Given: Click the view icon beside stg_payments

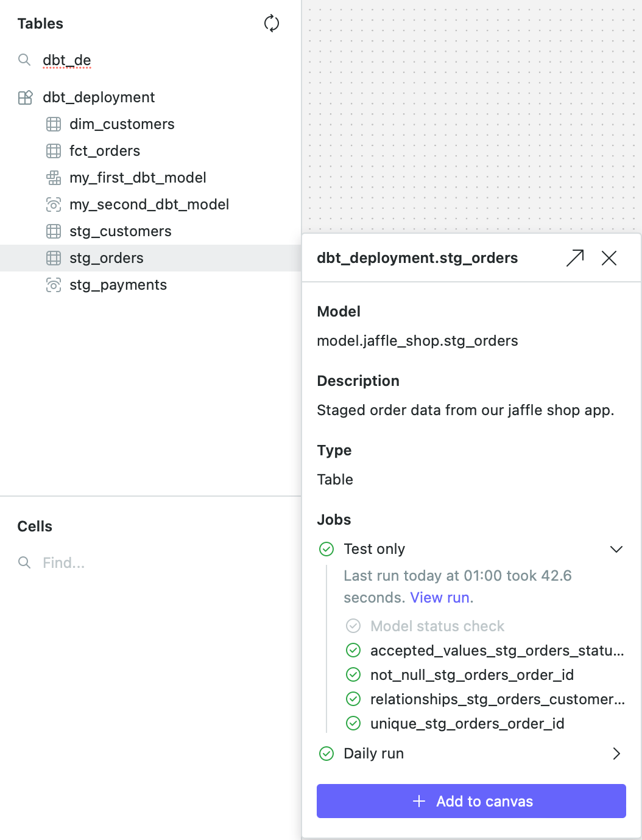Looking at the screenshot, I should 54,284.
